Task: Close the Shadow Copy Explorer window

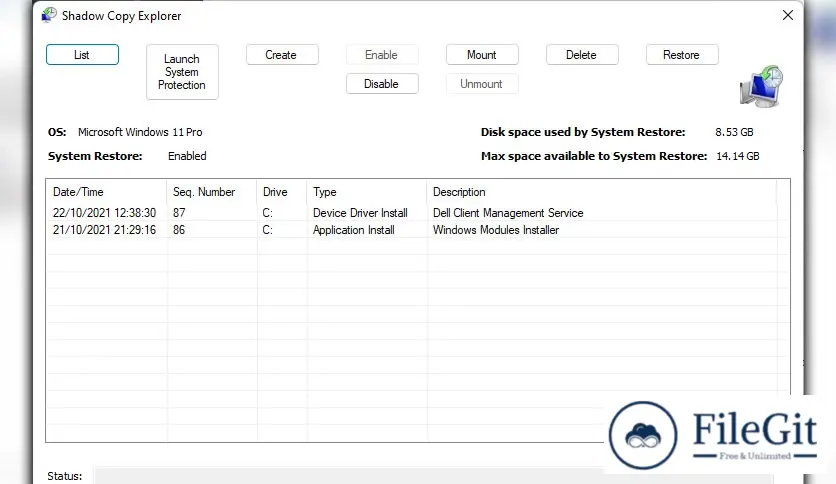Action: pyautogui.click(x=787, y=15)
